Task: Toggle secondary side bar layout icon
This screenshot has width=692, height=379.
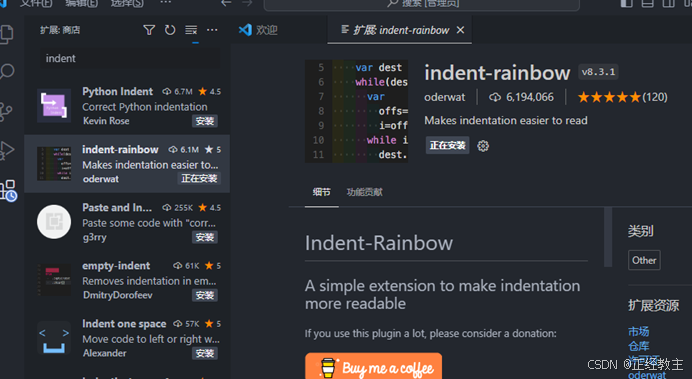Action: 669,3
